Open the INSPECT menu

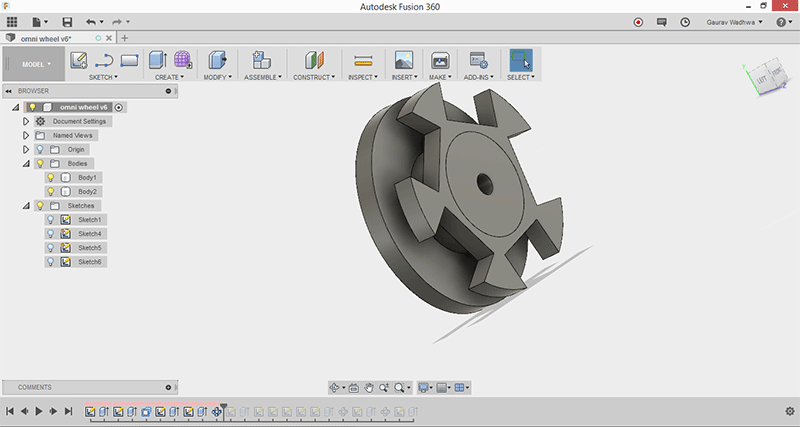(x=363, y=77)
